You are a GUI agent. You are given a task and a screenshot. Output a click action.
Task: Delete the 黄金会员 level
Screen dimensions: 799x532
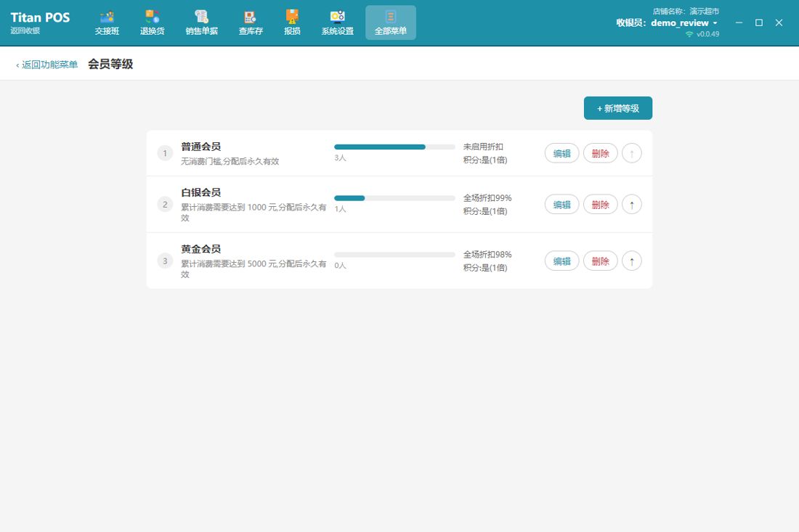600,261
